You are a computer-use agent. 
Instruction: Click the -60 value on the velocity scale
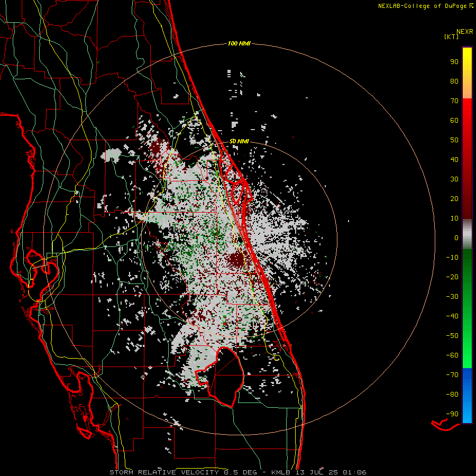pos(452,355)
